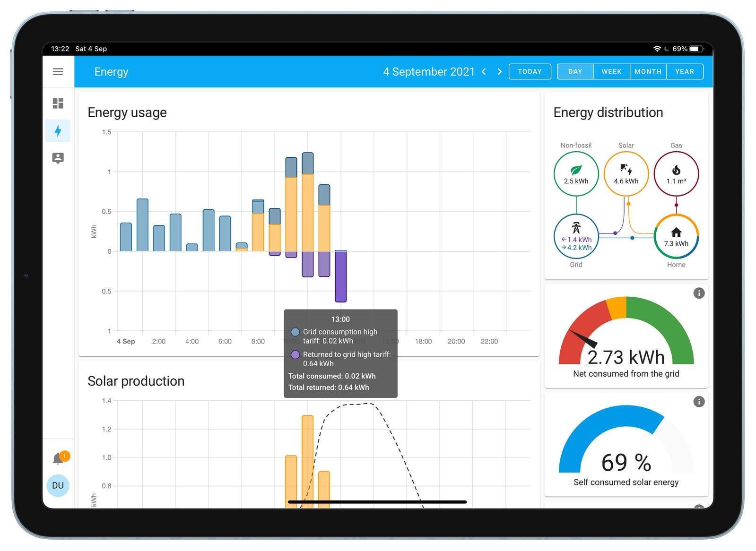The height and width of the screenshot is (551, 756).
Task: Click the Grid transmission tower circle
Action: pyautogui.click(x=576, y=236)
